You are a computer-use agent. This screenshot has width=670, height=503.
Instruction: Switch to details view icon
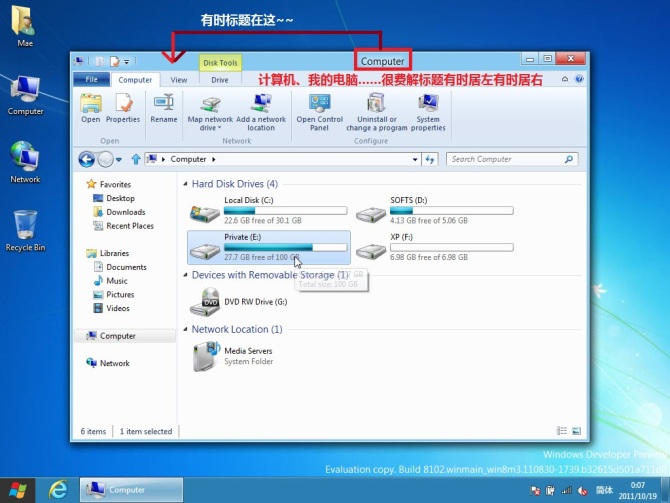click(562, 431)
